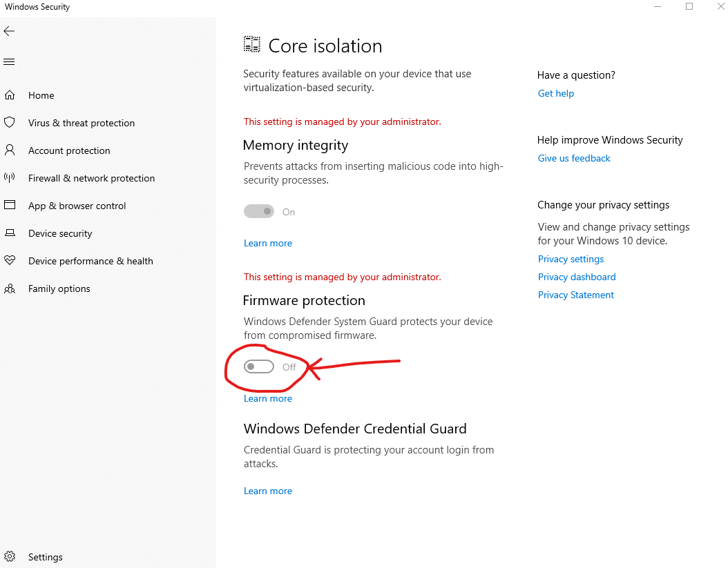This screenshot has width=728, height=568.
Task: Select Firewall & network protection antenna icon
Action: pyautogui.click(x=10, y=178)
